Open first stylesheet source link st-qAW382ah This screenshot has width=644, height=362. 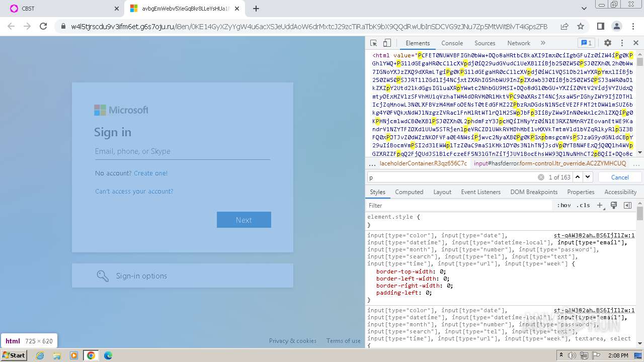594,235
